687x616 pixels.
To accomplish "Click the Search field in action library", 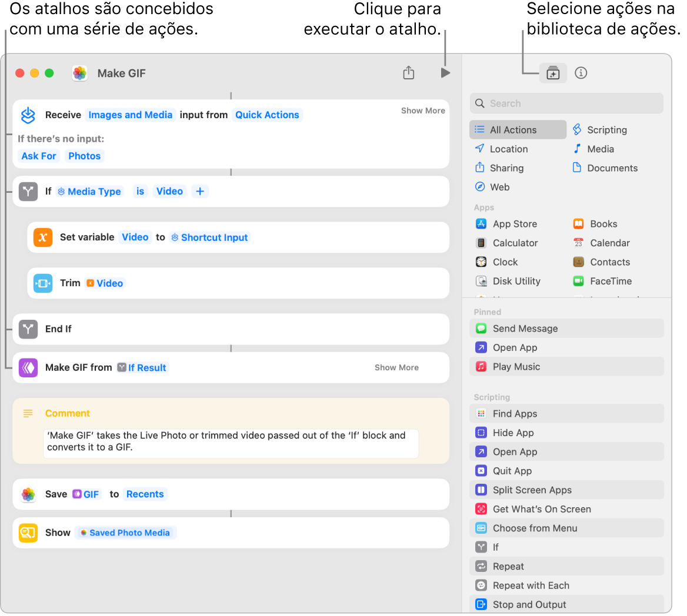I will 566,103.
